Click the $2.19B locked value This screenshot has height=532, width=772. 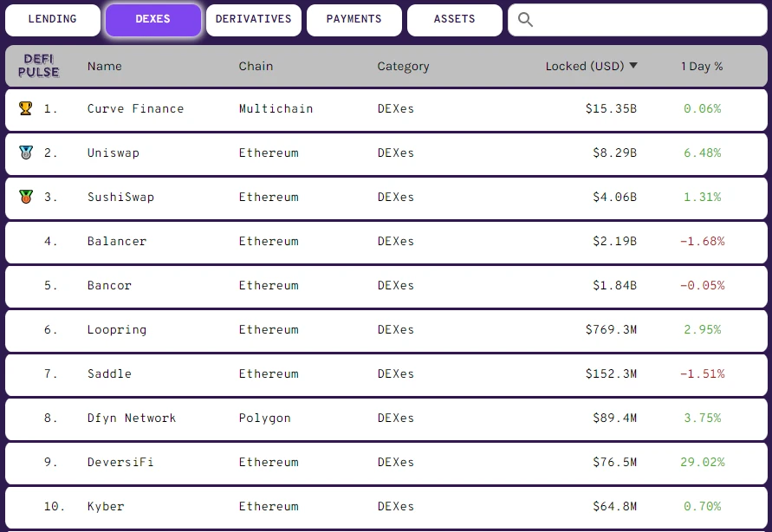(x=615, y=241)
